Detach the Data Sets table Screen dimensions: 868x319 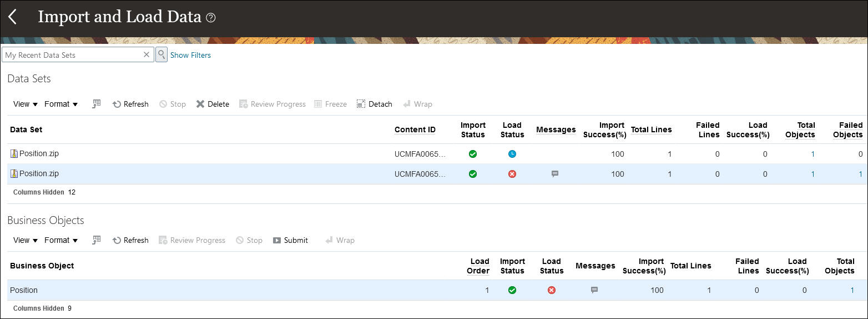375,104
